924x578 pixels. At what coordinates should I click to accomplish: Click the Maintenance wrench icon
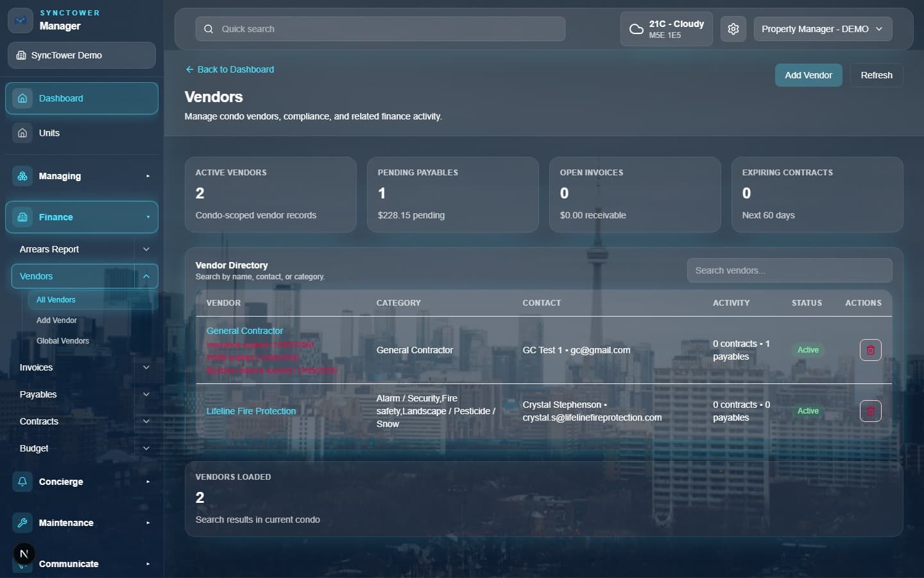pos(22,523)
